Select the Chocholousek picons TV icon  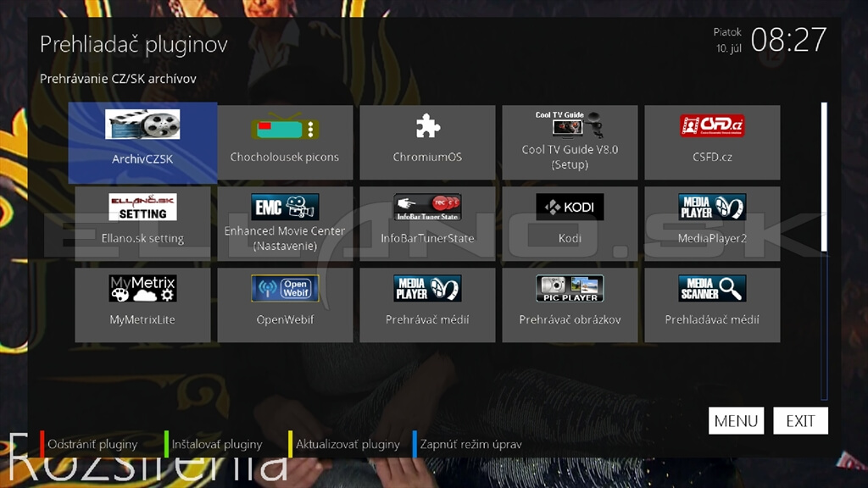click(285, 128)
